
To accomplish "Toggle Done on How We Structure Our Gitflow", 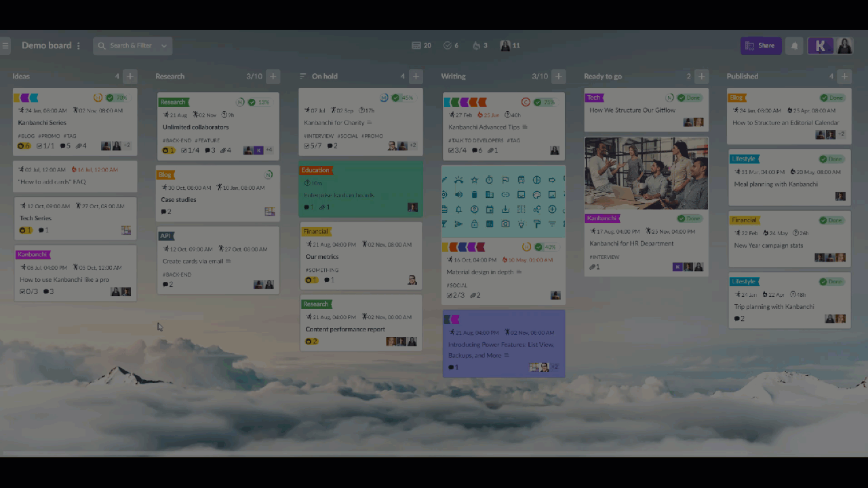I will pos(689,98).
